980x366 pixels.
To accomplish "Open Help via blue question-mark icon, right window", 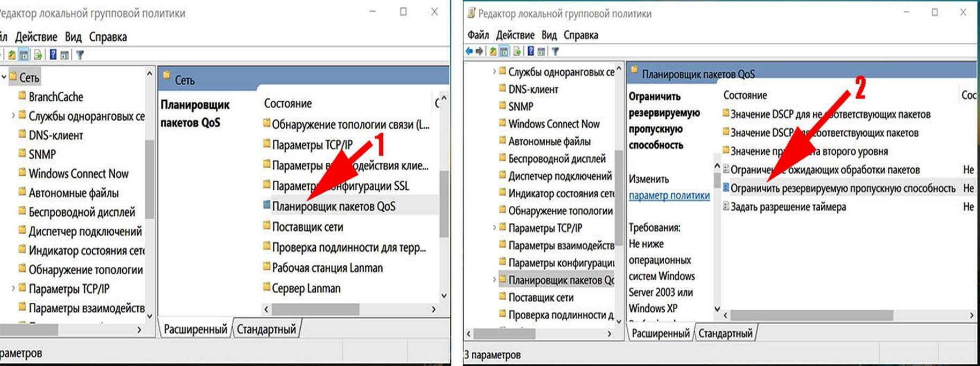I will coord(530,51).
